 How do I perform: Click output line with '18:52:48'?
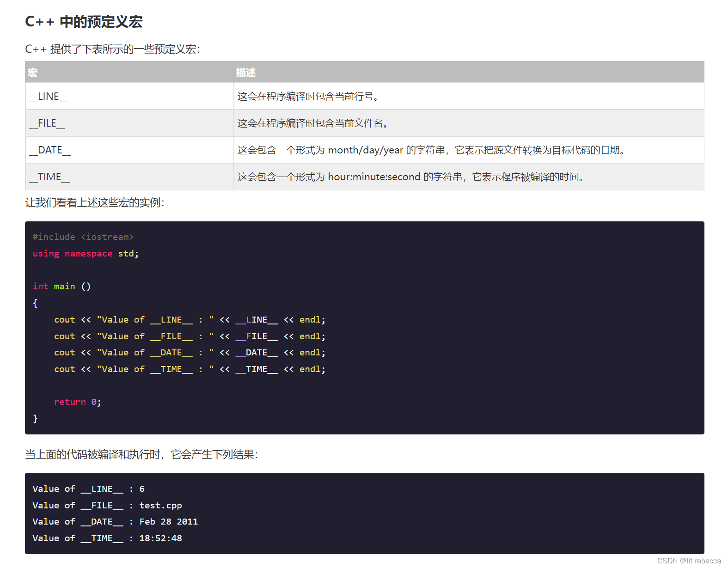[x=107, y=538]
